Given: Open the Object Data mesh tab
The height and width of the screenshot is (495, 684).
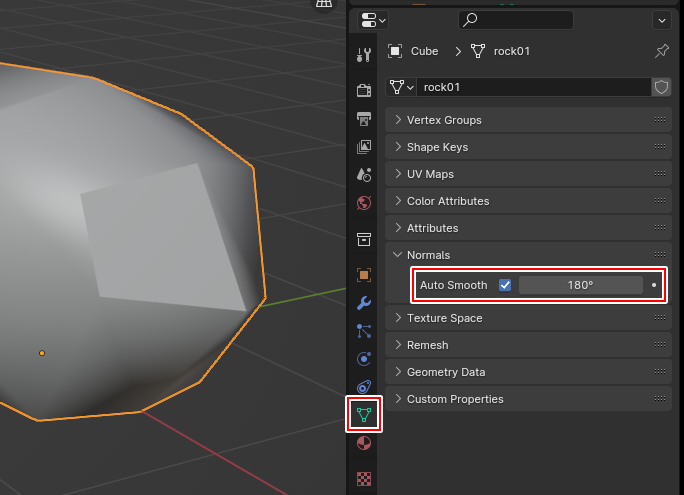Looking at the screenshot, I should pyautogui.click(x=364, y=414).
